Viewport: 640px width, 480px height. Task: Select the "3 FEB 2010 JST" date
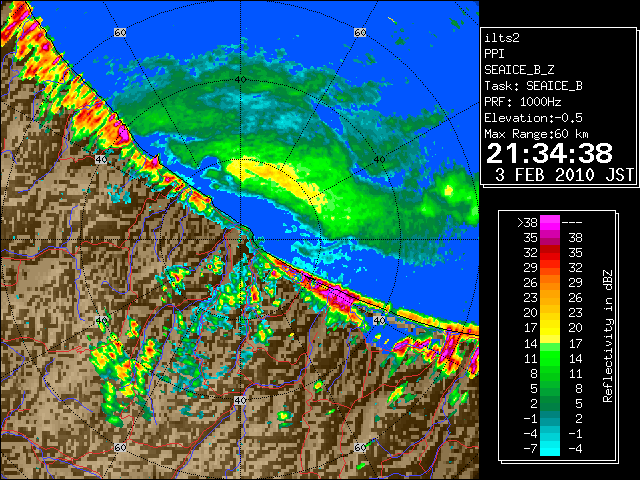point(564,175)
